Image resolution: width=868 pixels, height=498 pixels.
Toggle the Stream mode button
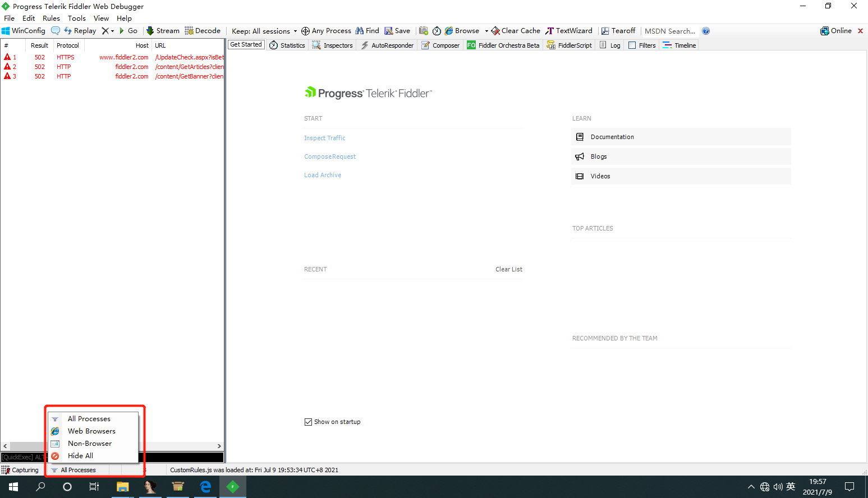163,31
